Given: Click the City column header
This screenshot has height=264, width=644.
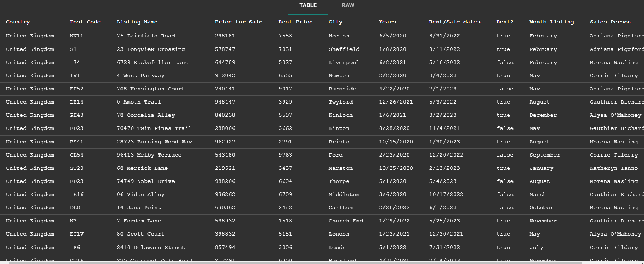Looking at the screenshot, I should tap(336, 22).
